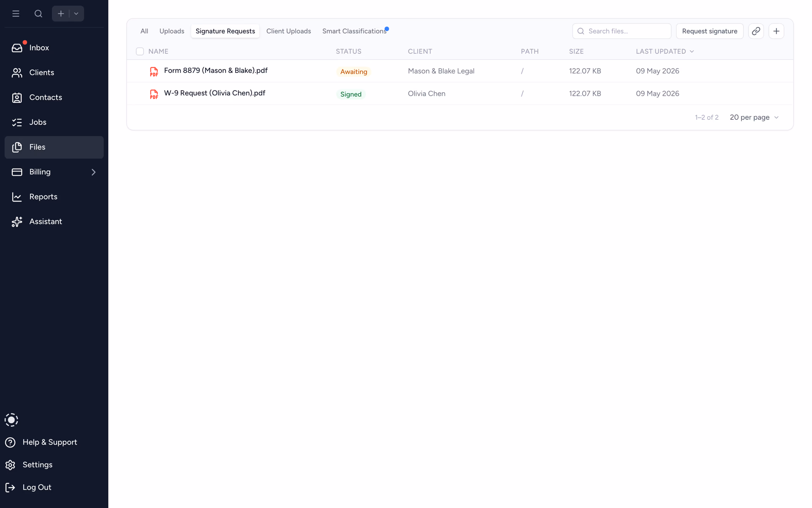Expand the Billing submenu chevron
The width and height of the screenshot is (812, 508).
point(93,172)
